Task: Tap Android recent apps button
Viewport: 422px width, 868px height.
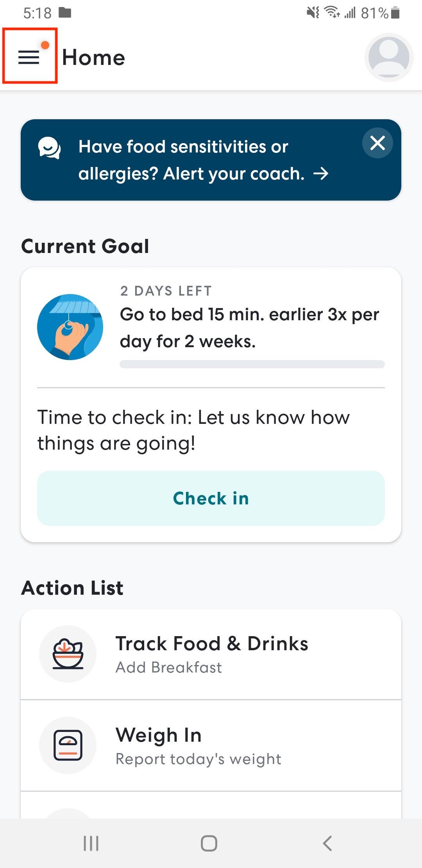Action: pos(91,843)
